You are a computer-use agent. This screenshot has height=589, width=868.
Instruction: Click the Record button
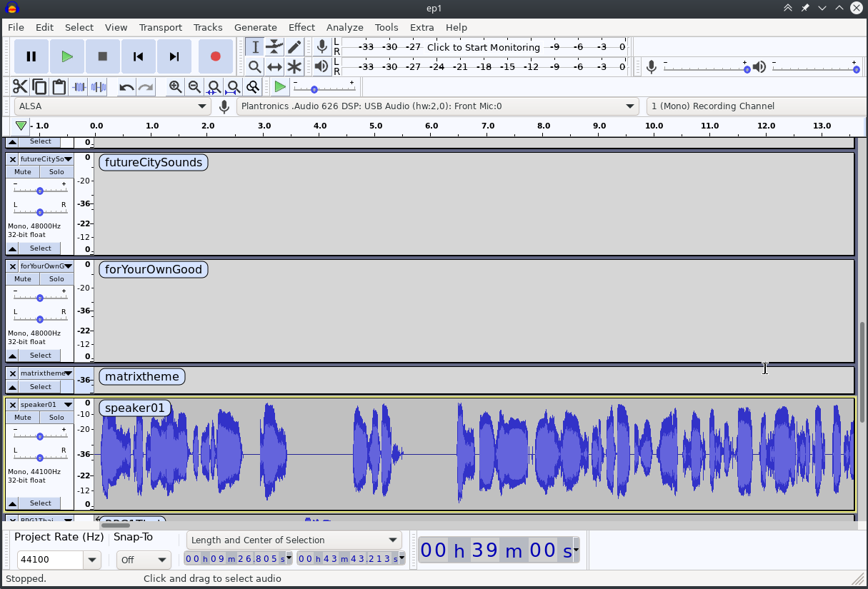tap(215, 56)
